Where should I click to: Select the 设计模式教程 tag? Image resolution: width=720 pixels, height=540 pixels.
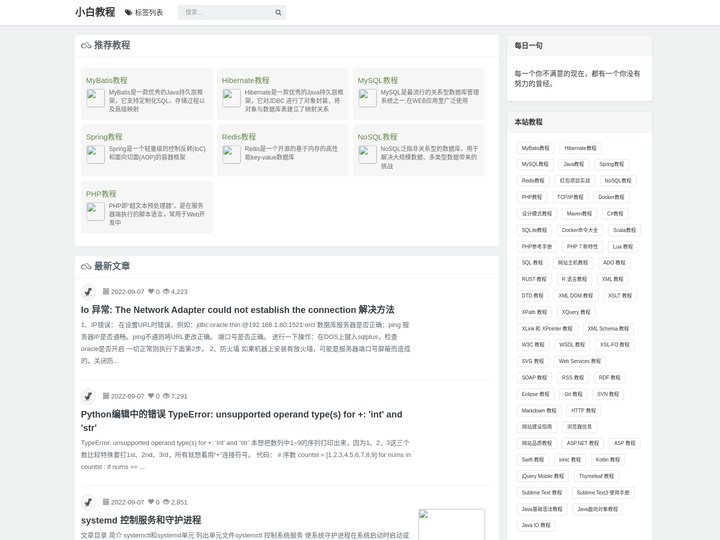[537, 214]
